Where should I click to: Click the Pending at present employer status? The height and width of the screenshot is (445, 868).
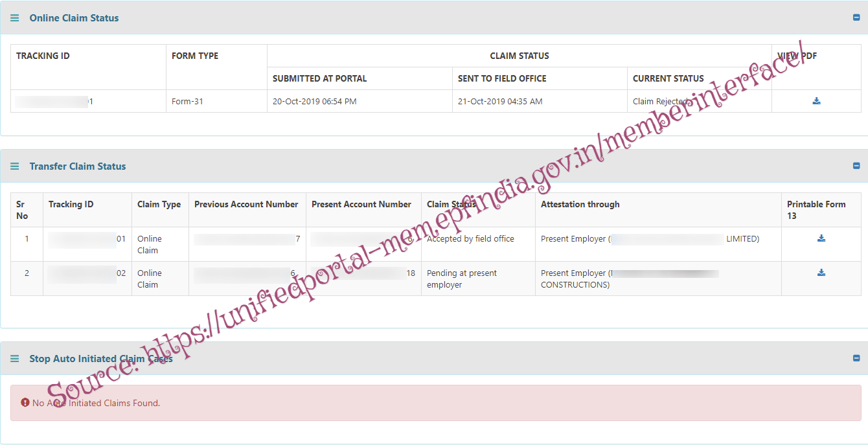[461, 279]
